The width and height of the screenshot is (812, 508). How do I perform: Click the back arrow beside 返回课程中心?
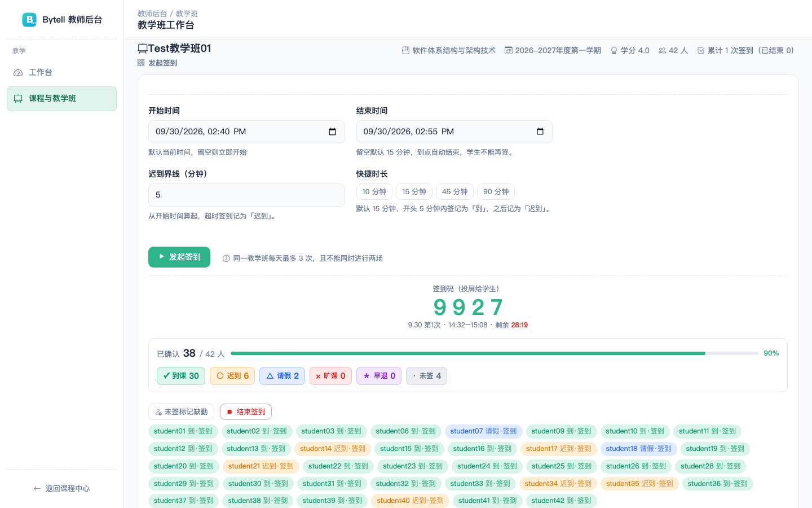37,489
